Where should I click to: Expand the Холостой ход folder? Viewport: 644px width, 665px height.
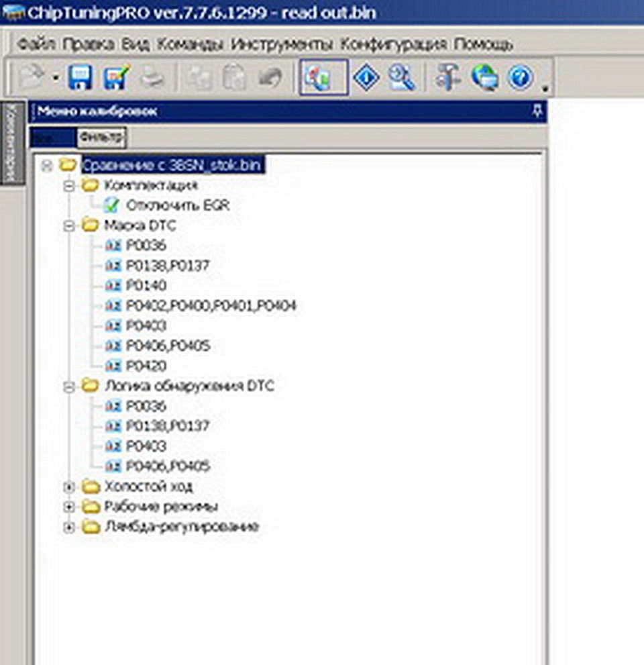[x=68, y=487]
